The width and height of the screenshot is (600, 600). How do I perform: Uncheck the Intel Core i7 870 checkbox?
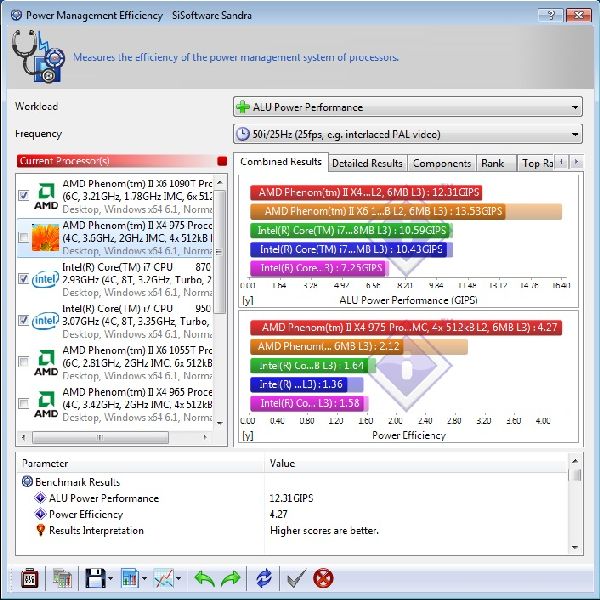(x=23, y=279)
